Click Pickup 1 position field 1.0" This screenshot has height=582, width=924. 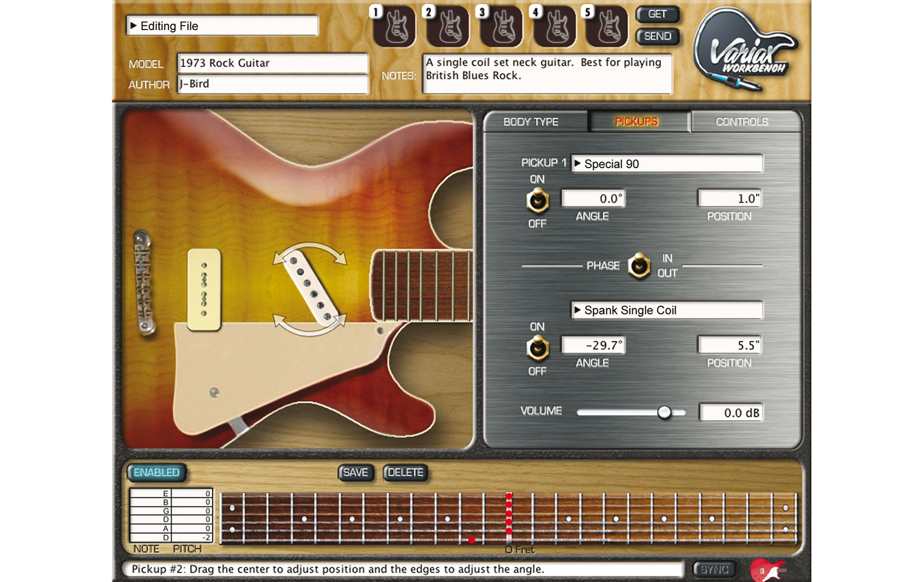click(730, 198)
